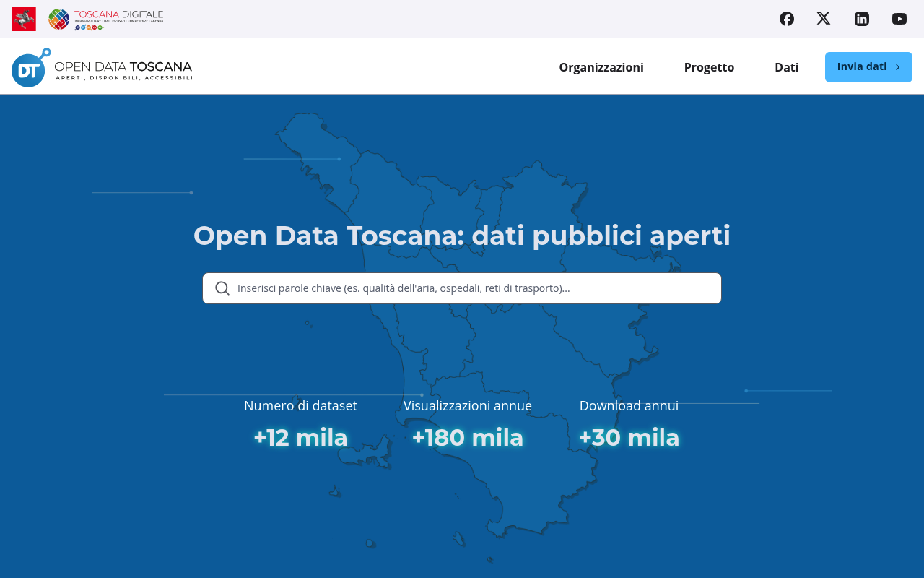Open the LinkedIn social icon
Viewport: 924px width, 578px height.
(862, 19)
